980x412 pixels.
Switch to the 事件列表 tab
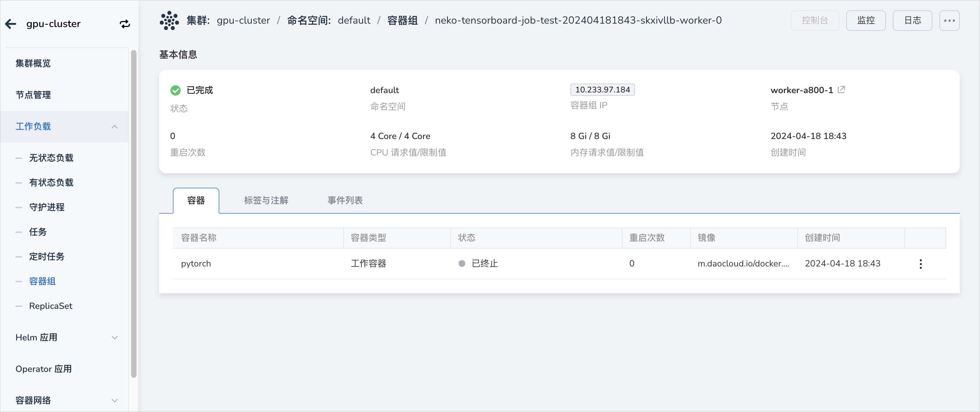point(345,200)
